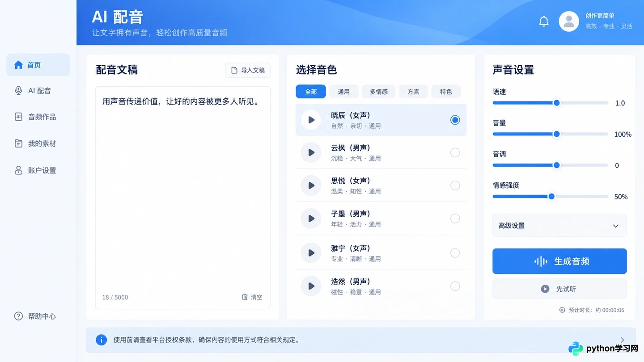Click the 情感强度 slider handle

(551, 197)
